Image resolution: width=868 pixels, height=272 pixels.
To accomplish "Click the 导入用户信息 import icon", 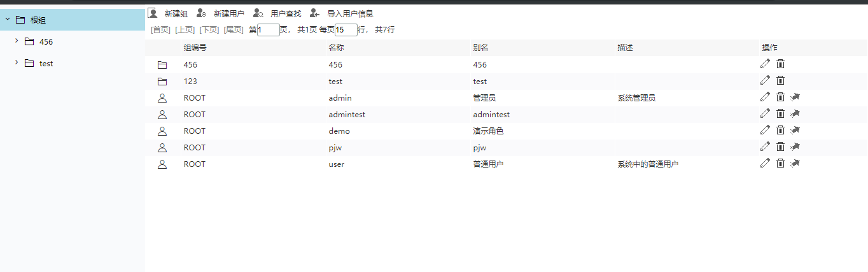I will (x=314, y=13).
